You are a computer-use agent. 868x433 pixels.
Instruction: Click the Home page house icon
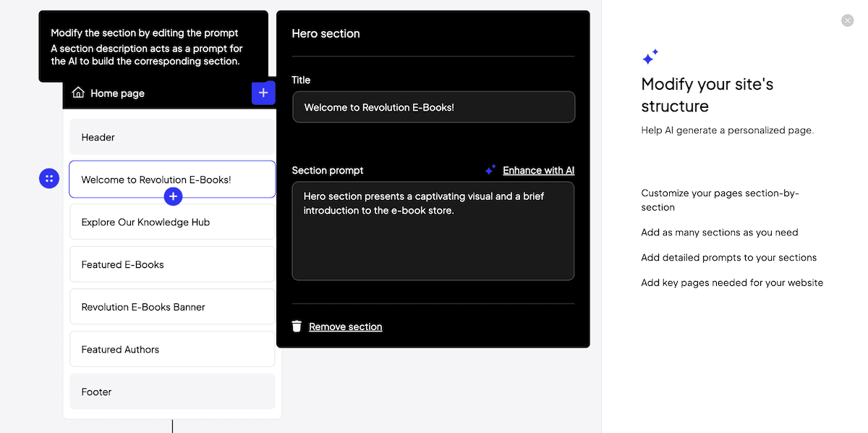79,93
